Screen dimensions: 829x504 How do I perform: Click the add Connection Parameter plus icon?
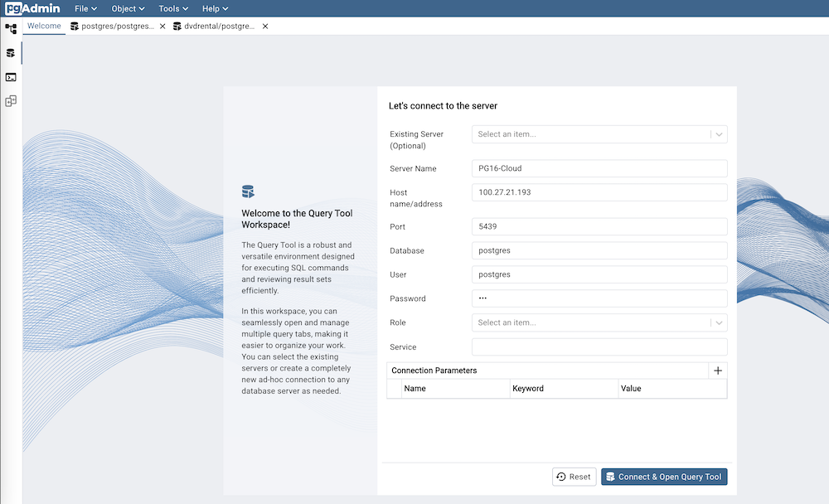(x=718, y=371)
